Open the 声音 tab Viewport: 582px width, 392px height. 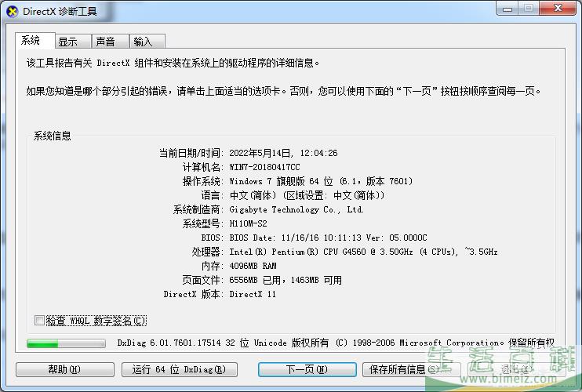coord(111,42)
